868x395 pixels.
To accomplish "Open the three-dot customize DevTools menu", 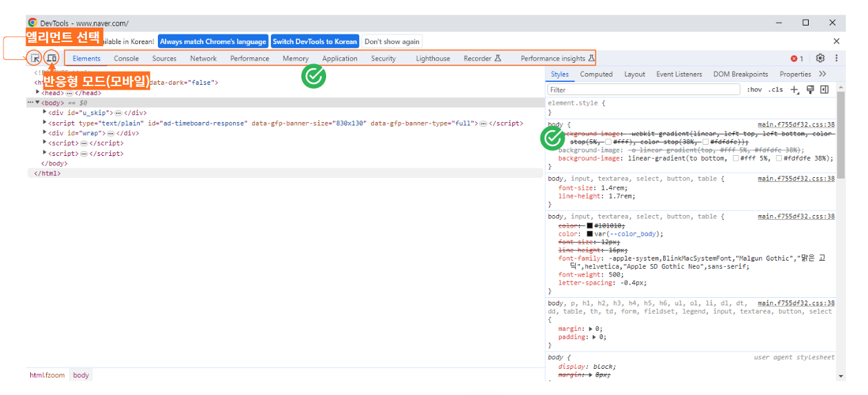I will point(836,59).
